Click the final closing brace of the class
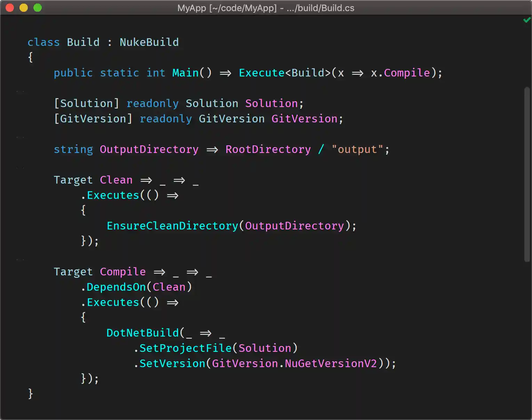Image resolution: width=532 pixels, height=420 pixels. pyautogui.click(x=30, y=394)
